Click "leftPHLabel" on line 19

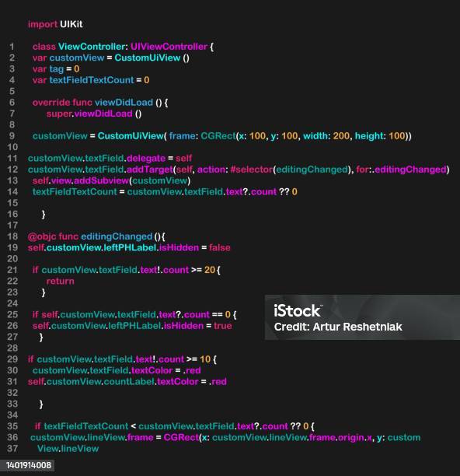tap(130, 247)
